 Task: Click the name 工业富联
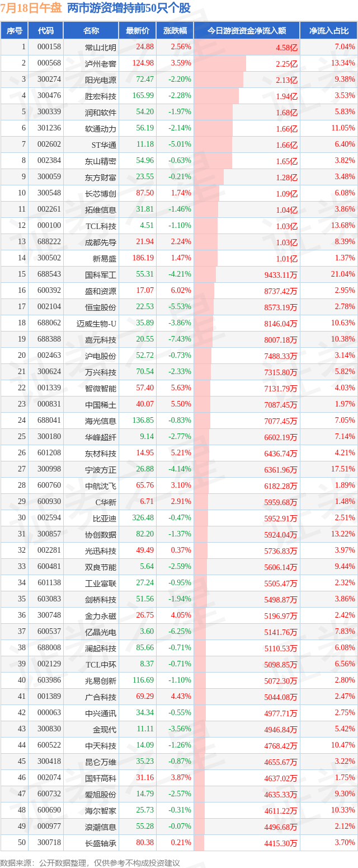(x=101, y=584)
